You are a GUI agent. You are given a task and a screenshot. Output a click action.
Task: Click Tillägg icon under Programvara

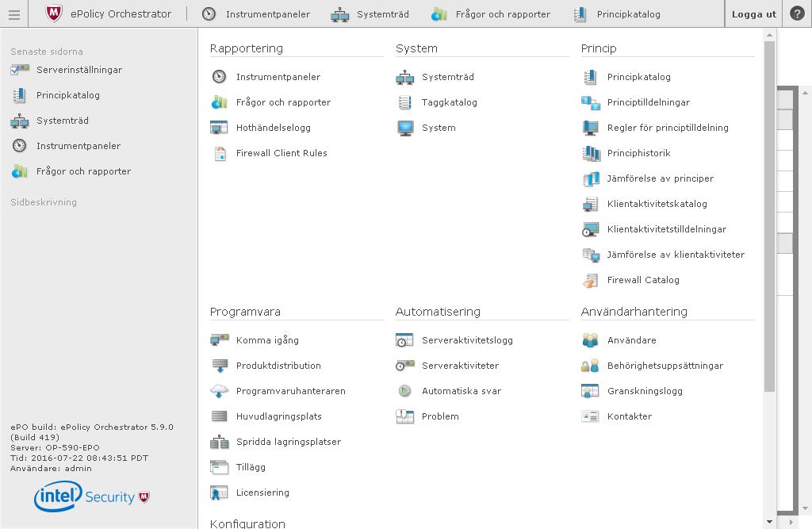click(x=219, y=467)
